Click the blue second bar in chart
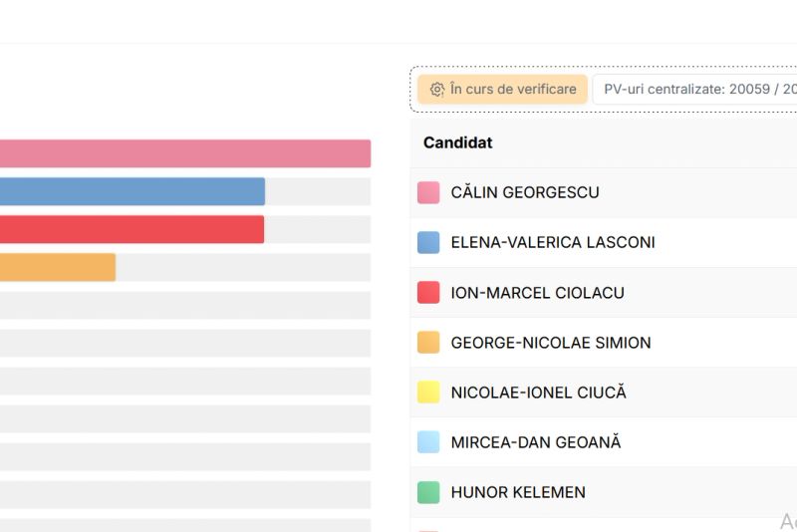797x532 pixels. click(132, 191)
